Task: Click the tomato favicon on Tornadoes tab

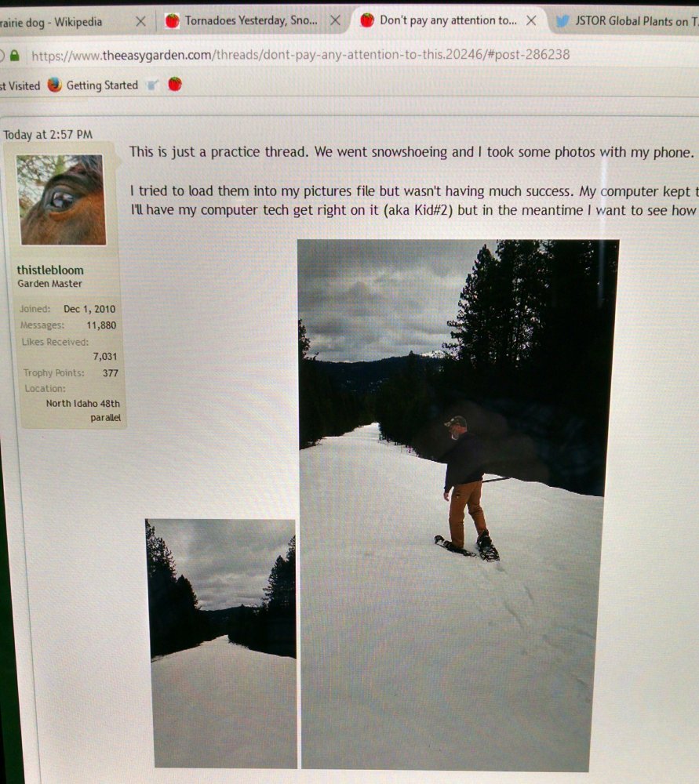Action: coord(172,20)
